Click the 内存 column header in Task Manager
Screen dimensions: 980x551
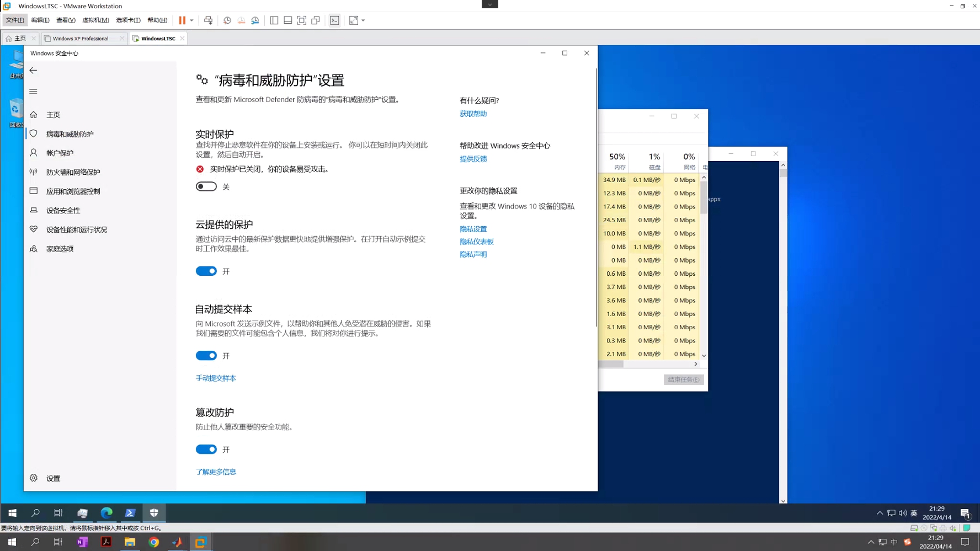point(615,161)
